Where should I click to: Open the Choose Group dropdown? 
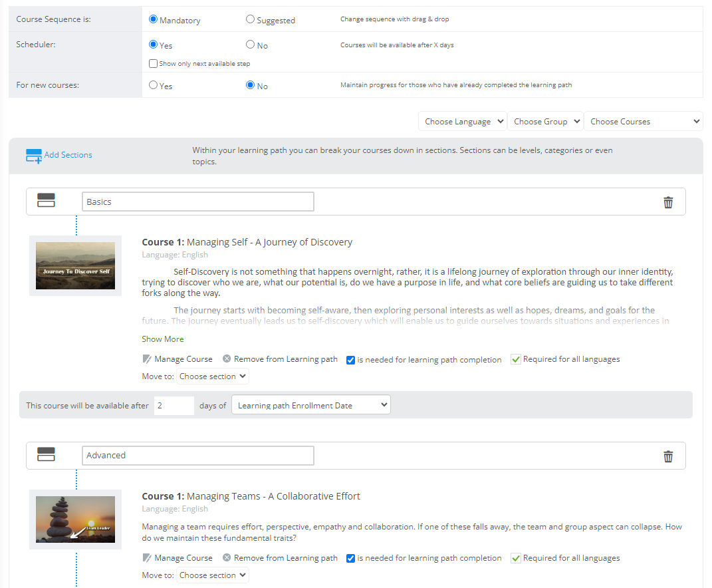[x=545, y=121]
